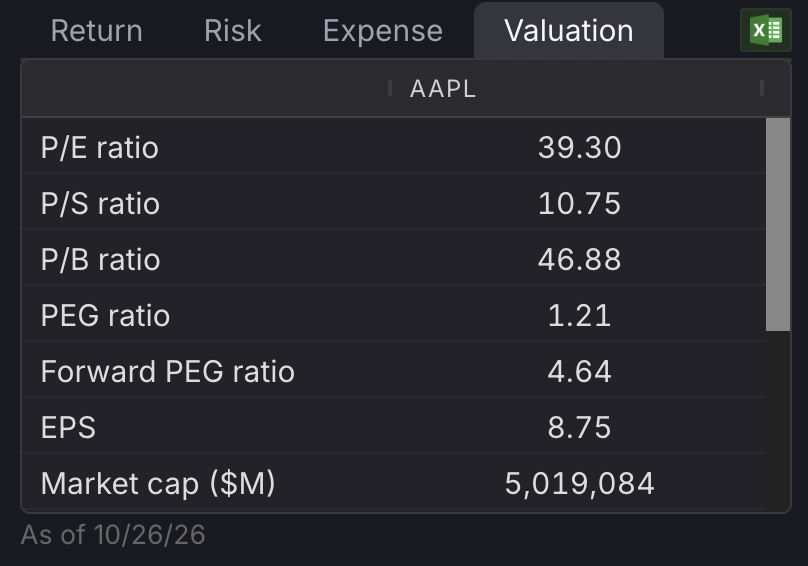Viewport: 808px width, 566px height.
Task: Click the vertical scrollbar thumb
Action: 778,224
